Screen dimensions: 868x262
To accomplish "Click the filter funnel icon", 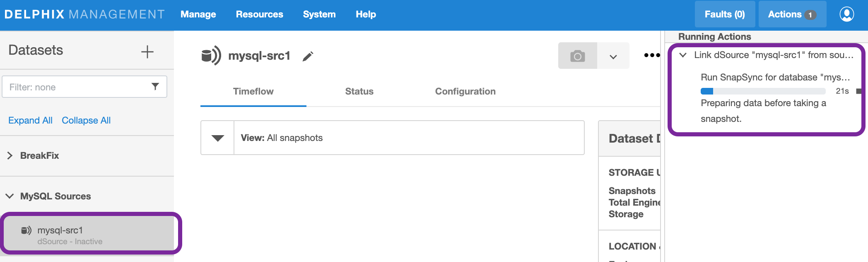I will 155,87.
